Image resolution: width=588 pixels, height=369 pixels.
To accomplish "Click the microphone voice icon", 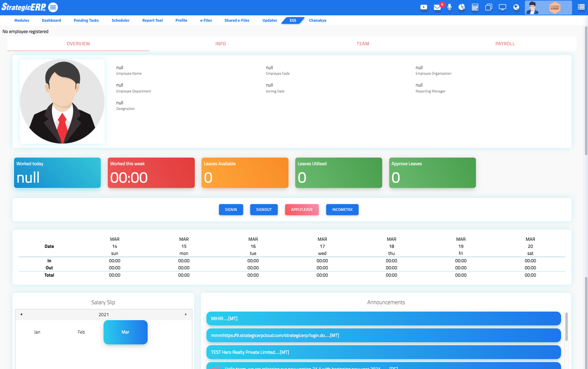I will click(x=449, y=7).
